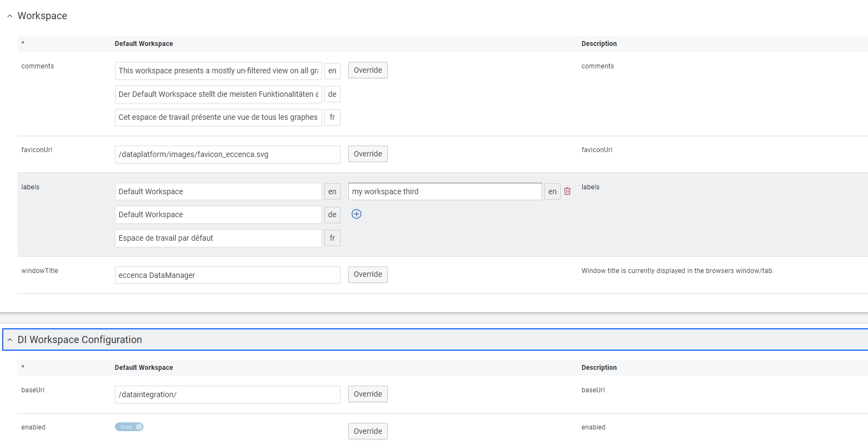Select the English 'Default Workspace' label field
Screen dimensions: 868x447
[219, 191]
